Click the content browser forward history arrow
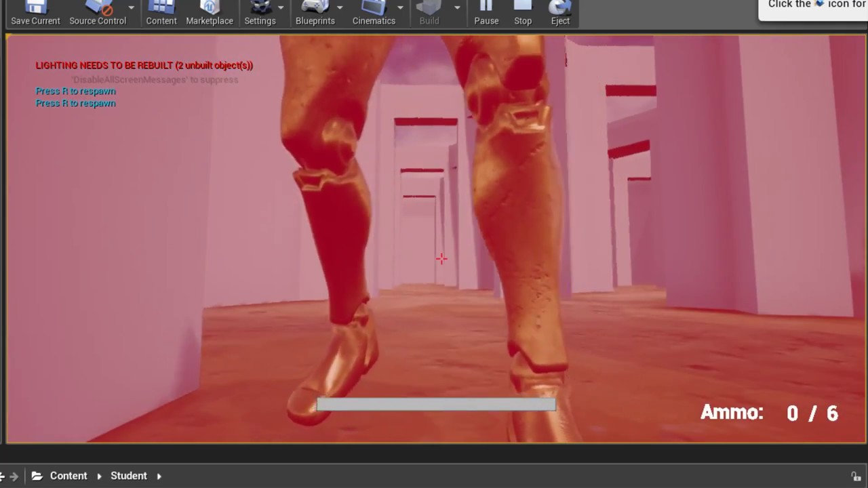 (14, 476)
